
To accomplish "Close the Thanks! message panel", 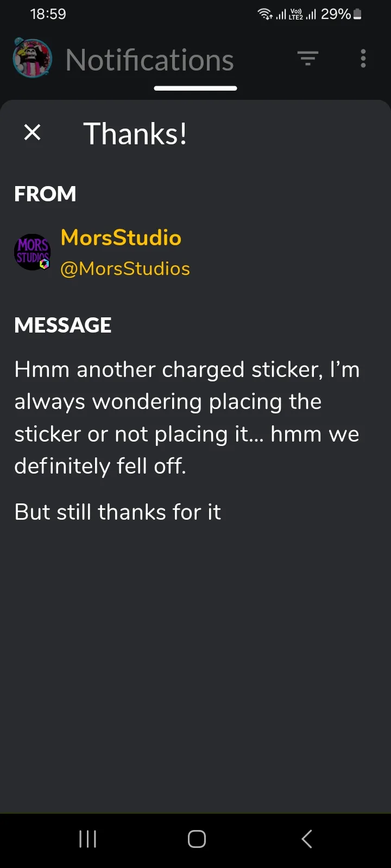I will 33,132.
